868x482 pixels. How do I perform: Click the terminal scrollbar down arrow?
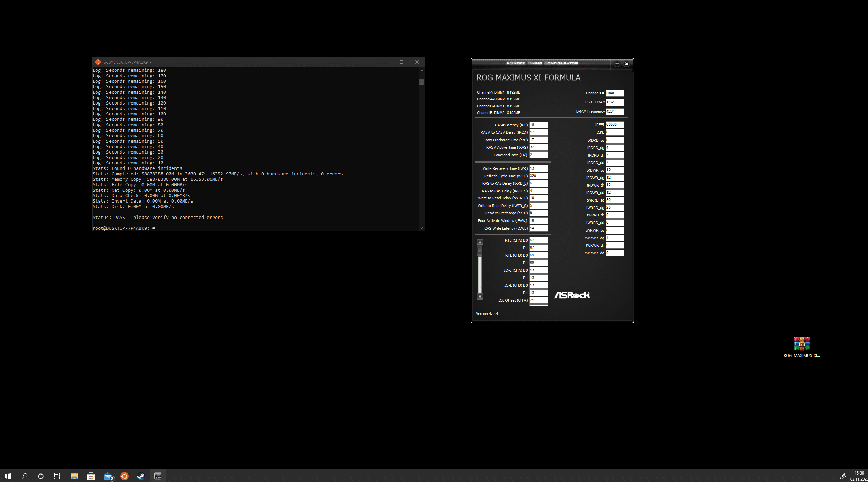[422, 228]
